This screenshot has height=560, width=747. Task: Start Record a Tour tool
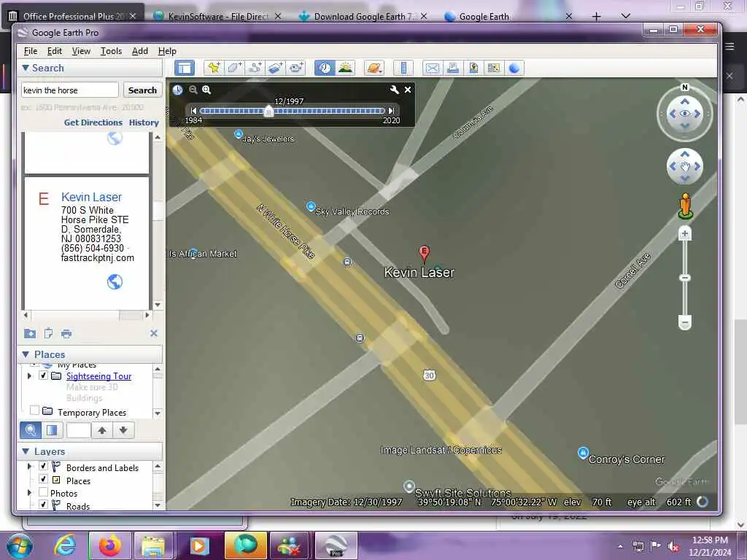tap(296, 68)
